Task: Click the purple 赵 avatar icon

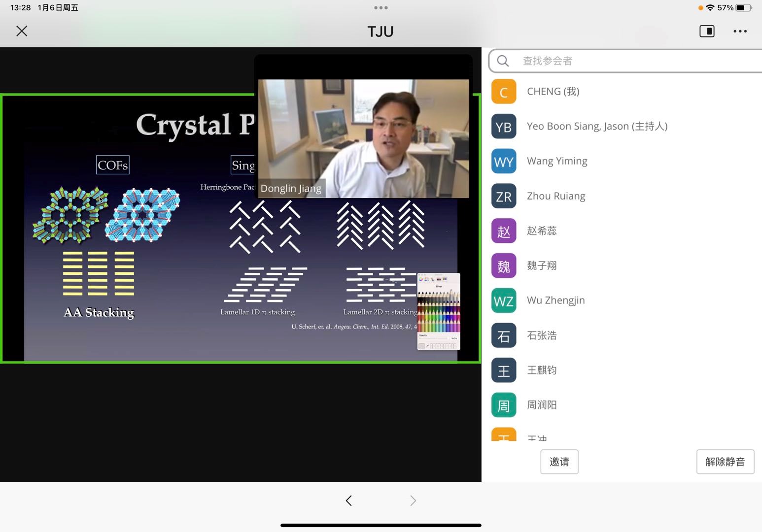Action: (x=504, y=231)
